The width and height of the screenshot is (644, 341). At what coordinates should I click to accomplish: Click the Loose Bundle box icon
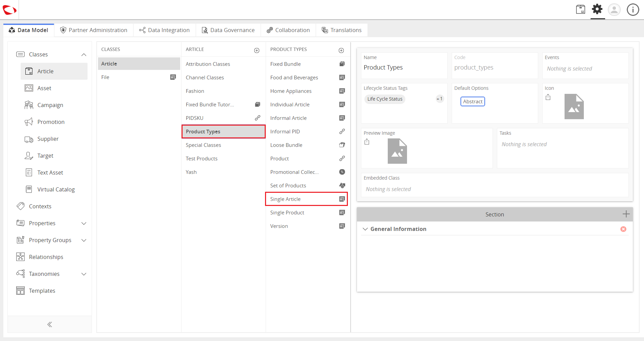tap(342, 145)
